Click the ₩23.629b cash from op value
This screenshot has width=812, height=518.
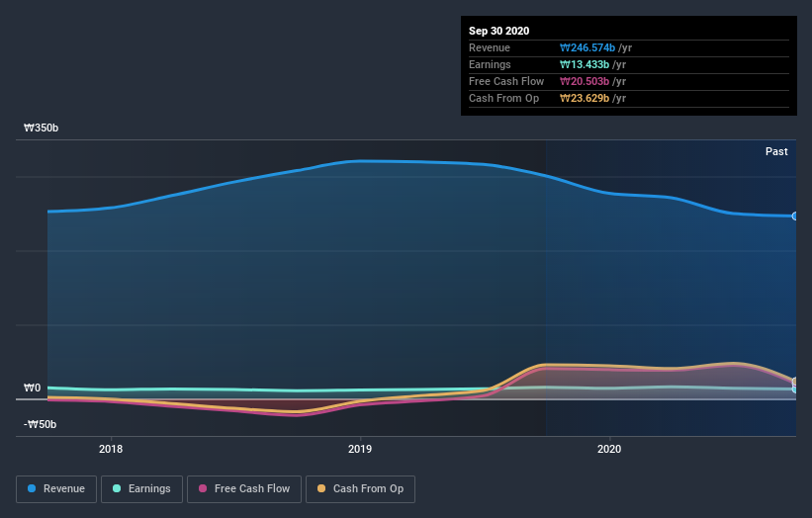tap(585, 98)
